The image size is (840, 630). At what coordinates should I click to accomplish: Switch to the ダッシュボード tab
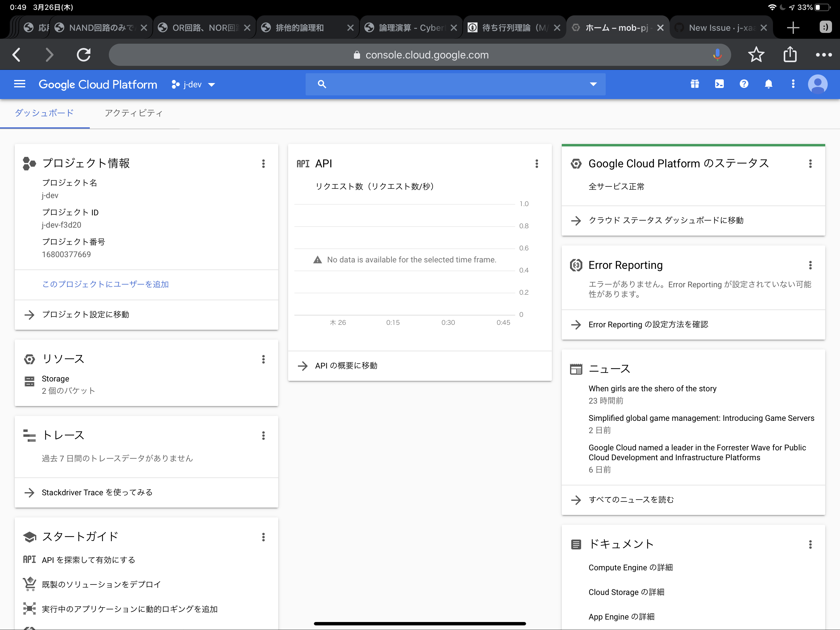(x=45, y=113)
